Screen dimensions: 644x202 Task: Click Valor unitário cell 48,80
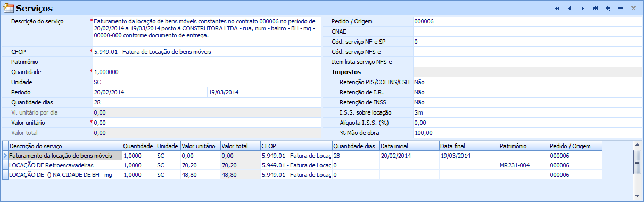(201, 175)
